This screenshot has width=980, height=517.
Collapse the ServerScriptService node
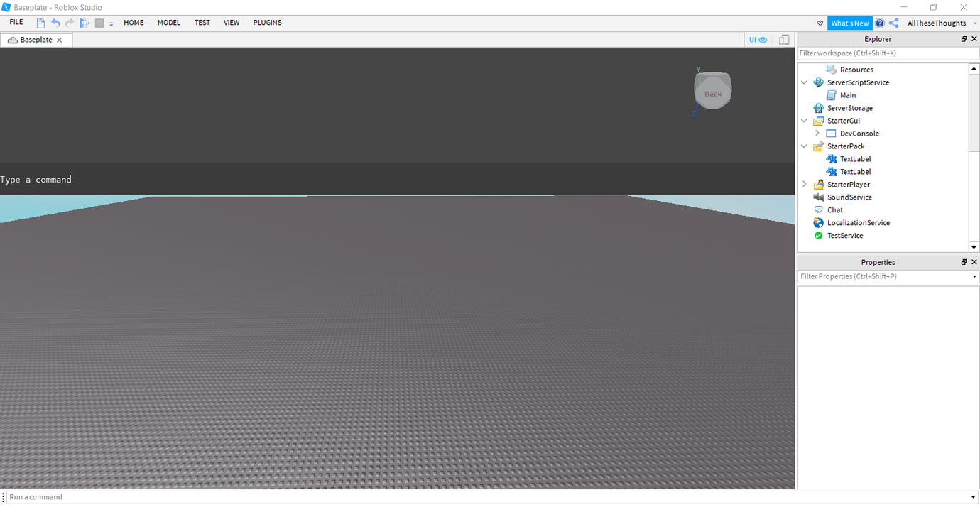coord(805,82)
